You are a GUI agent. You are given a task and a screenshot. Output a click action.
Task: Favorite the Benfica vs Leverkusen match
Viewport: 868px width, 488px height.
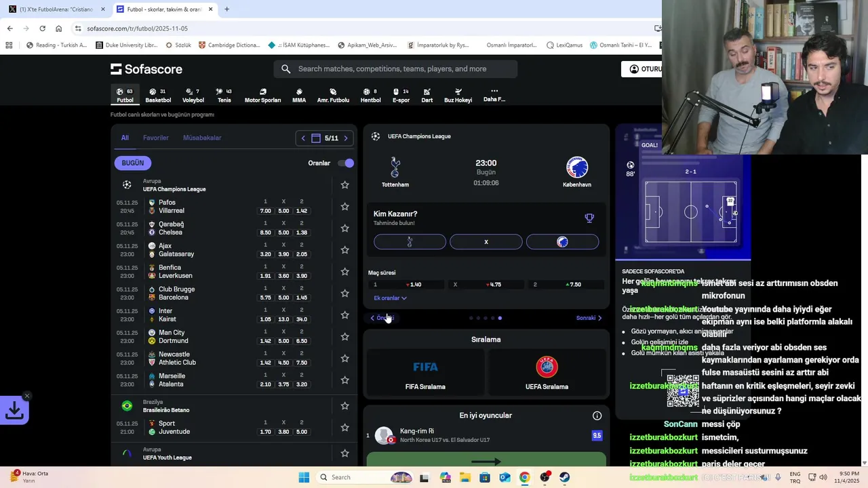344,272
